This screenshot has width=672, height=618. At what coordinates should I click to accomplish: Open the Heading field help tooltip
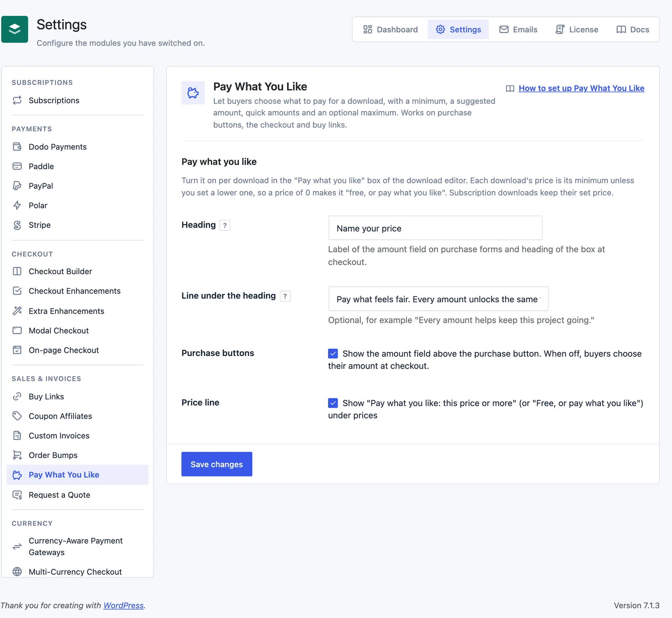(x=225, y=225)
